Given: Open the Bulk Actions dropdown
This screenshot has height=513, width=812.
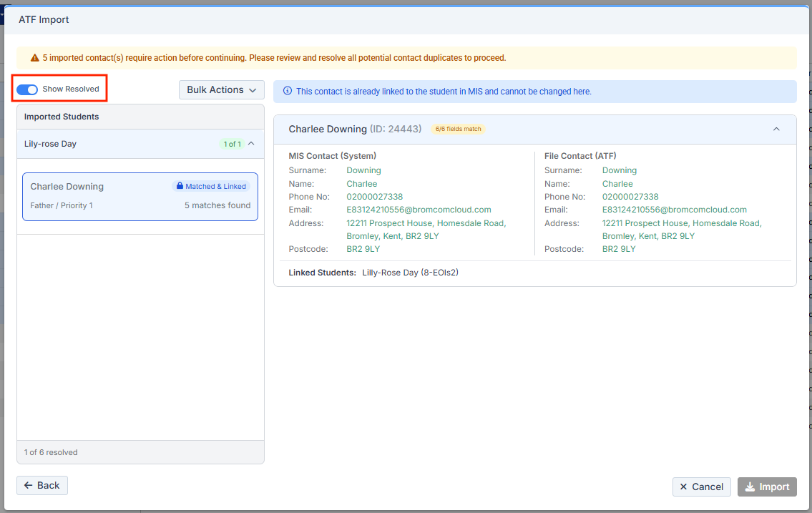Looking at the screenshot, I should 222,89.
